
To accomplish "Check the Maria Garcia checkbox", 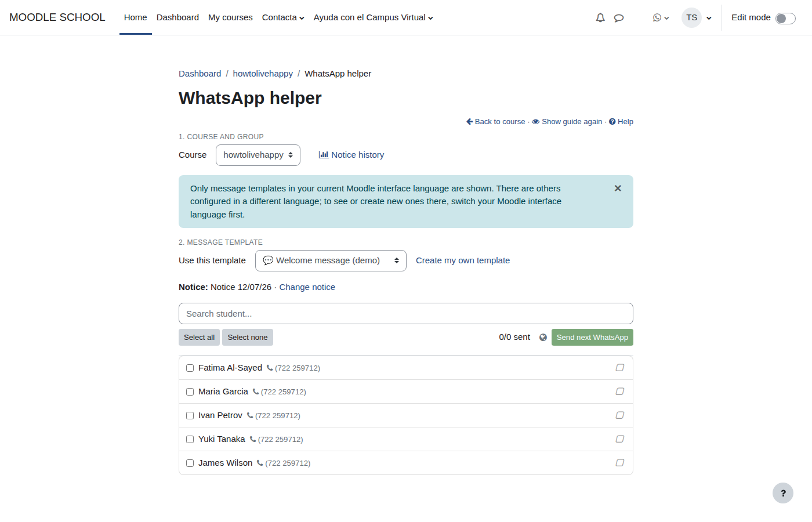I will [190, 392].
